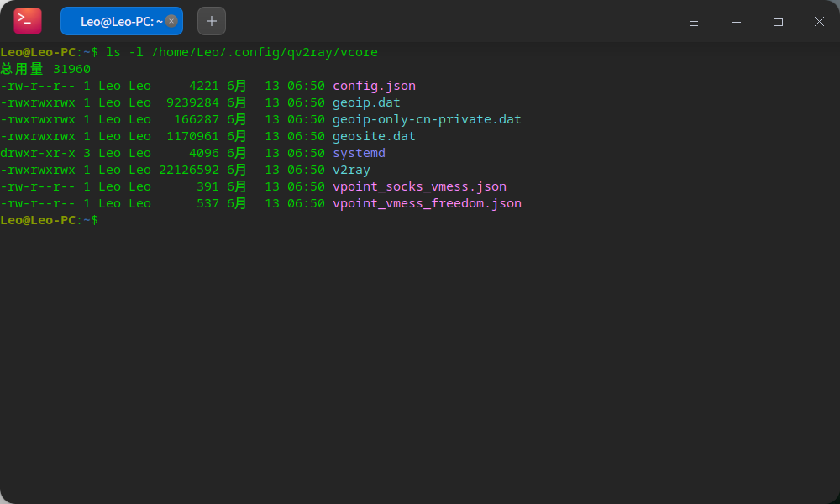Viewport: 840px width, 504px height.
Task: Minimize the terminal window
Action: [x=736, y=22]
